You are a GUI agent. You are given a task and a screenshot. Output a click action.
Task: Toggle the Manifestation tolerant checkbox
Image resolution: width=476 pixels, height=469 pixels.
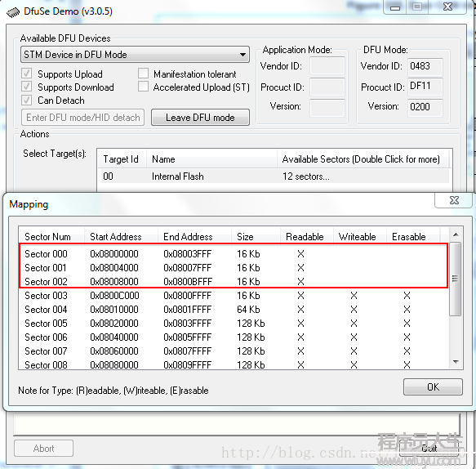tap(143, 74)
